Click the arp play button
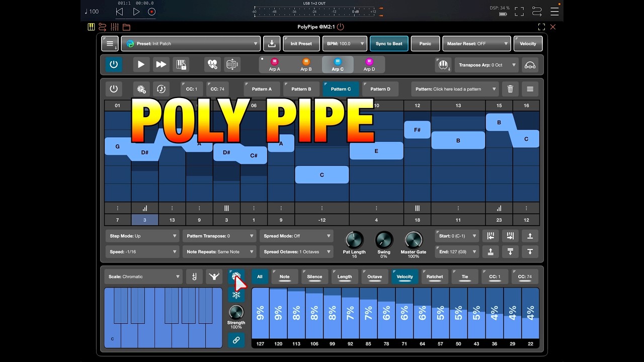Screen dimensions: 644x362 (141, 64)
